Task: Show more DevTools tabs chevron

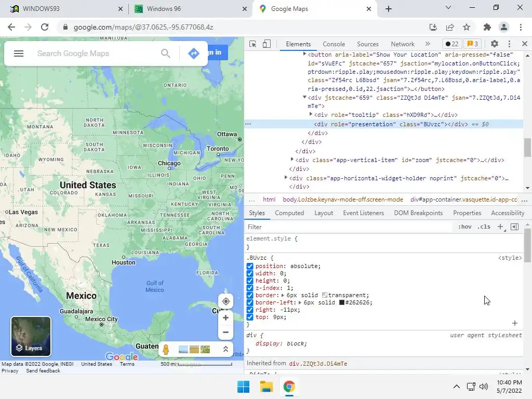Action: click(x=428, y=44)
